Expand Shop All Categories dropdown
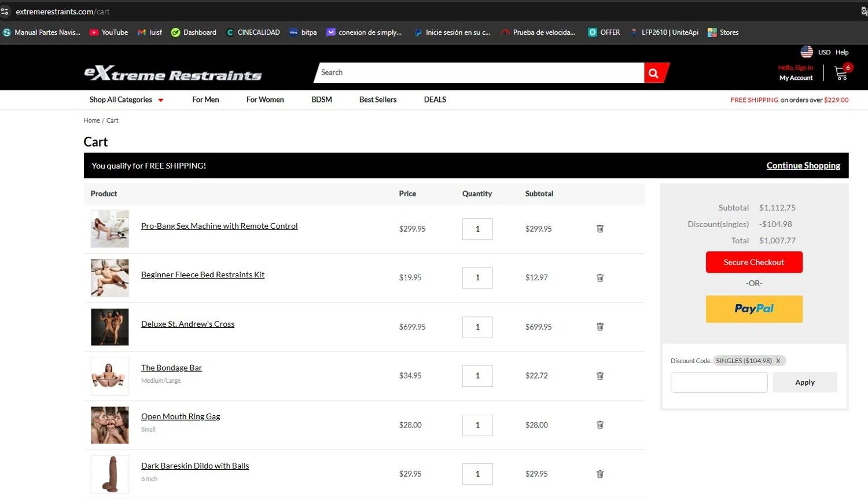Viewport: 868px width, 501px height. [127, 100]
